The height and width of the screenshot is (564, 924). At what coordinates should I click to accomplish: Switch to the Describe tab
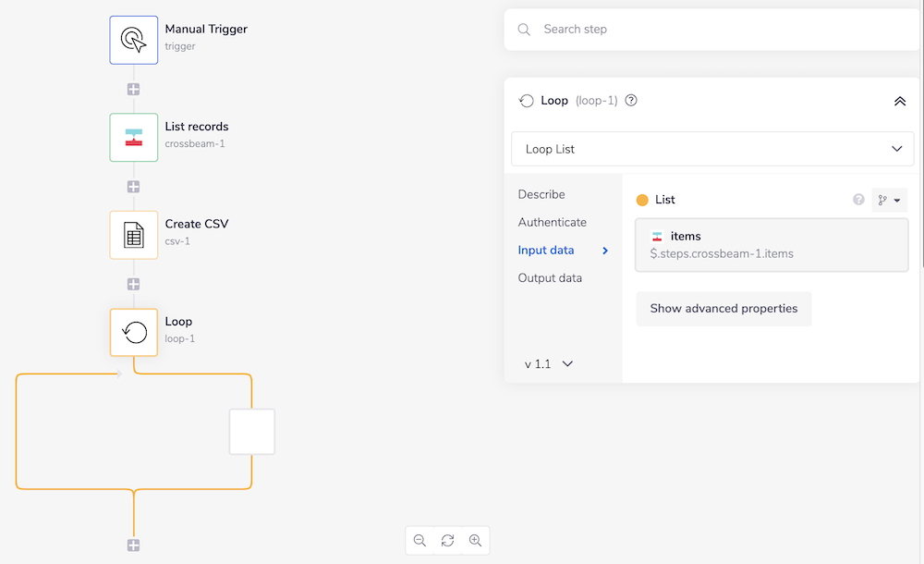pos(541,194)
